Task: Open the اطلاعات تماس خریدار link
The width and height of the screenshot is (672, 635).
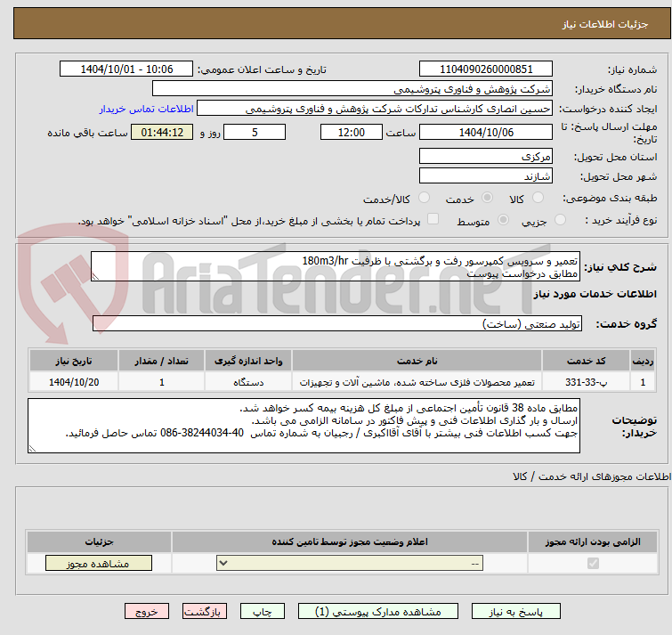Action: pyautogui.click(x=147, y=109)
